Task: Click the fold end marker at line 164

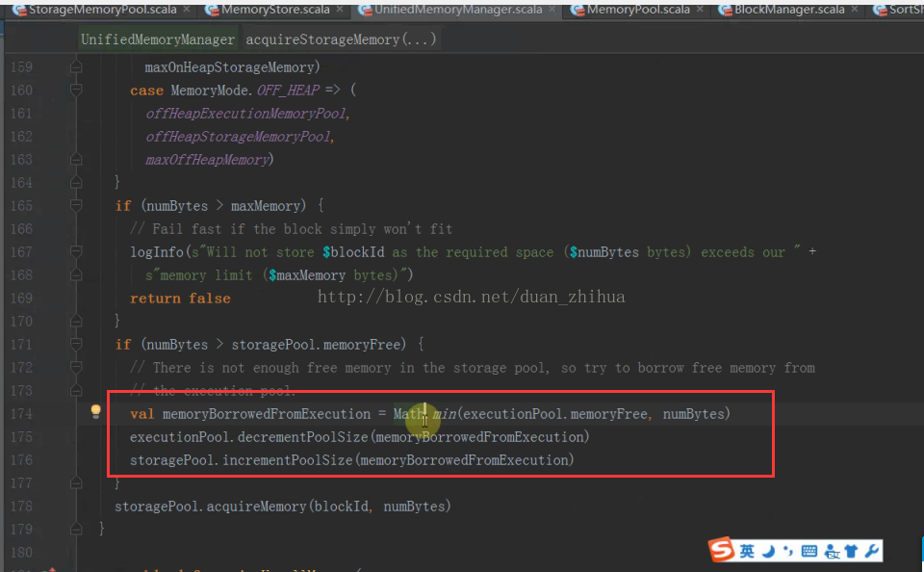Action: click(x=76, y=182)
